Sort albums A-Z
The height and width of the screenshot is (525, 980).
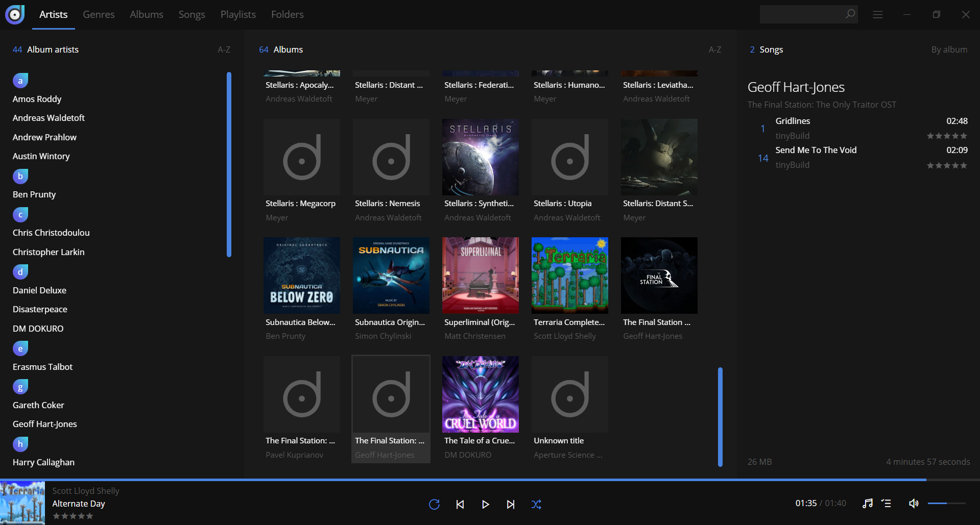point(714,49)
